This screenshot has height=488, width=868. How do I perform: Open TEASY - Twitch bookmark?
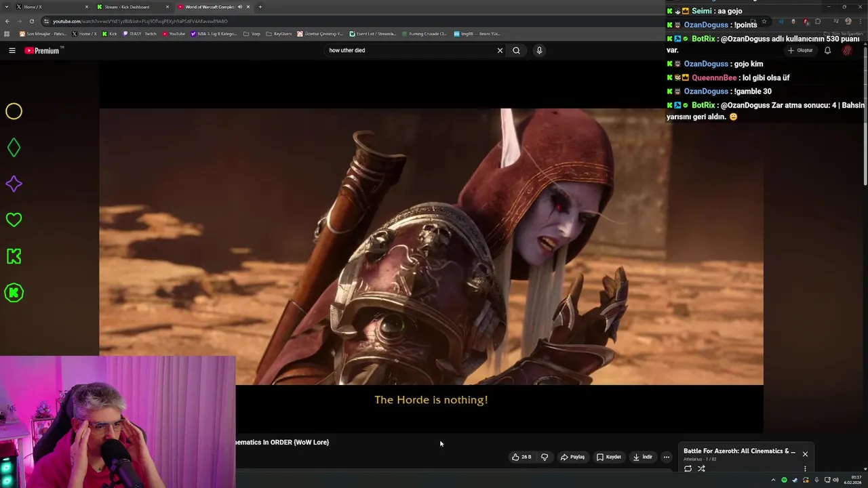click(x=140, y=33)
